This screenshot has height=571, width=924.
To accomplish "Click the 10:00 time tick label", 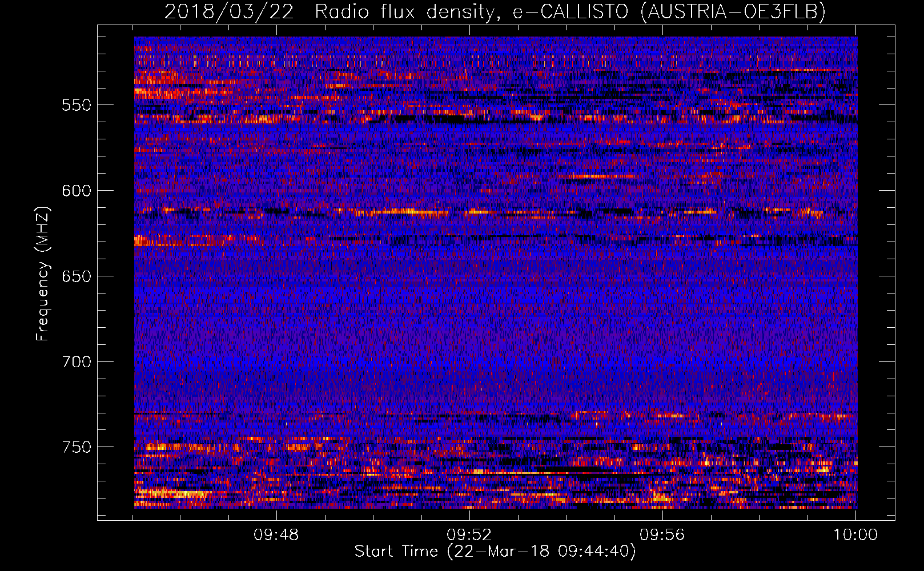I will click(855, 535).
